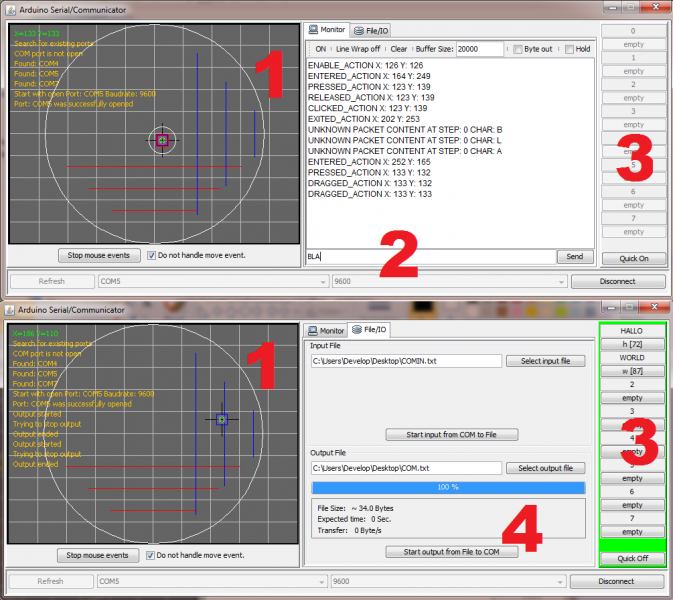The width and height of the screenshot is (673, 600).
Task: Click the Send button in the top window
Action: click(x=575, y=256)
